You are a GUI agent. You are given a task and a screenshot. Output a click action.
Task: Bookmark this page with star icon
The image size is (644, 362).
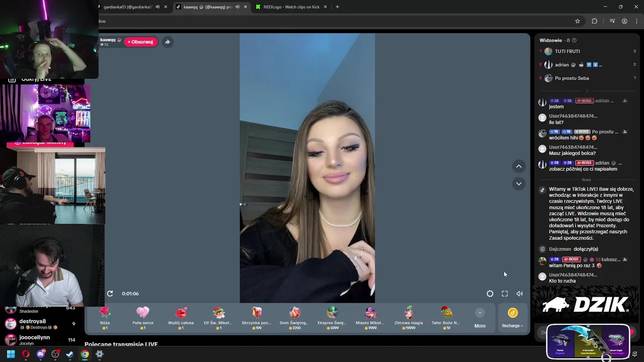[578, 21]
